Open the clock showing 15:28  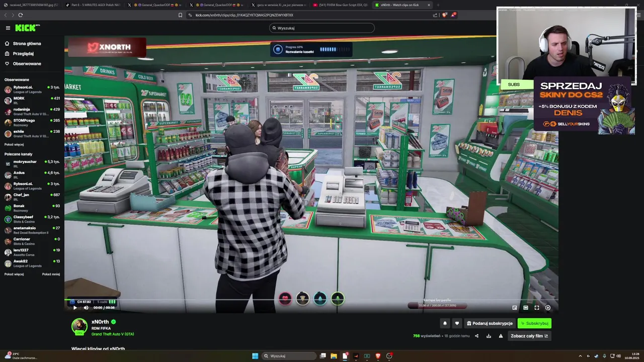632,356
